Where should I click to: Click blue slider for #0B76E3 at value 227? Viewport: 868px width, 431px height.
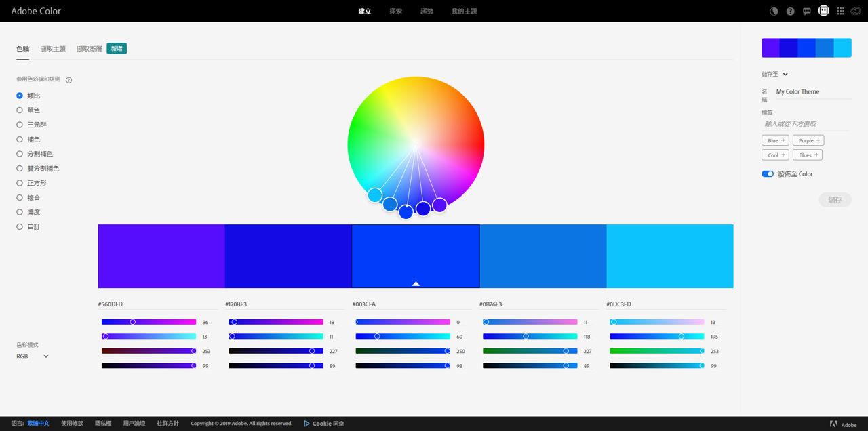[x=566, y=351]
